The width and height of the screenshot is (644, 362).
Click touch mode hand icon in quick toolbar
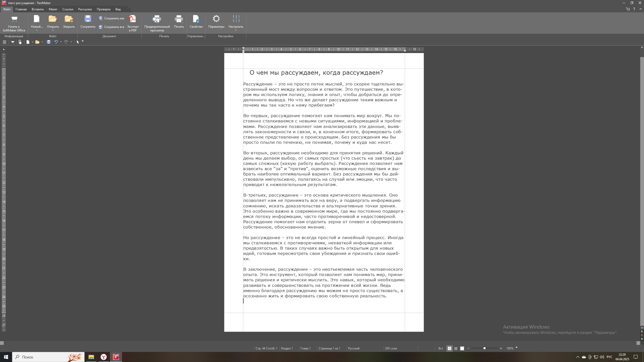[x=20, y=42]
